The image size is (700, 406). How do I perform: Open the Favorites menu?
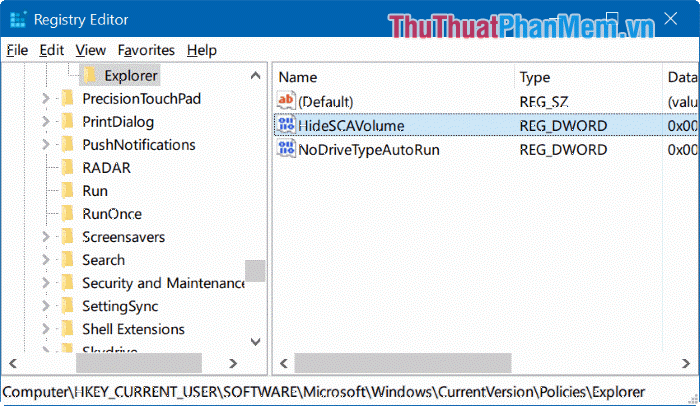(x=146, y=50)
